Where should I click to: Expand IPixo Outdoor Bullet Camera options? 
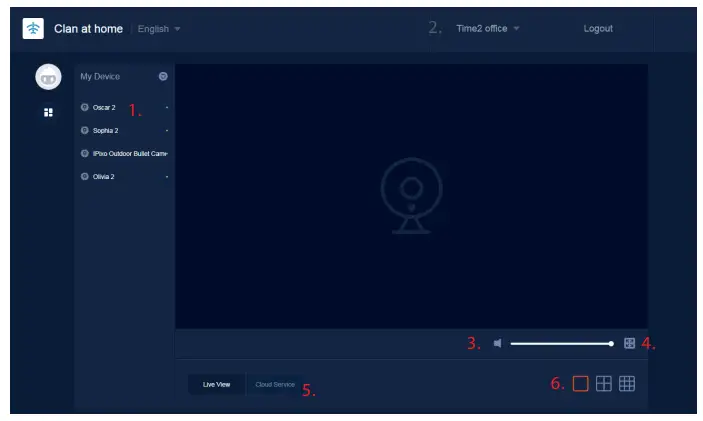167,154
